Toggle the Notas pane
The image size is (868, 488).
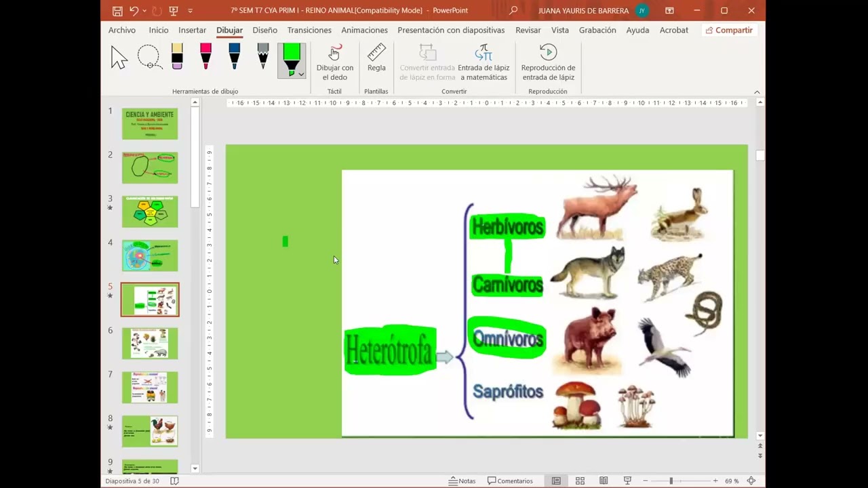[462, 481]
